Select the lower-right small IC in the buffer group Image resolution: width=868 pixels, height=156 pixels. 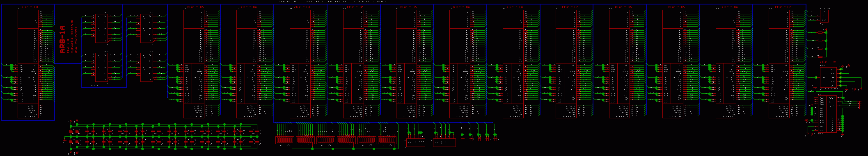click(x=147, y=67)
